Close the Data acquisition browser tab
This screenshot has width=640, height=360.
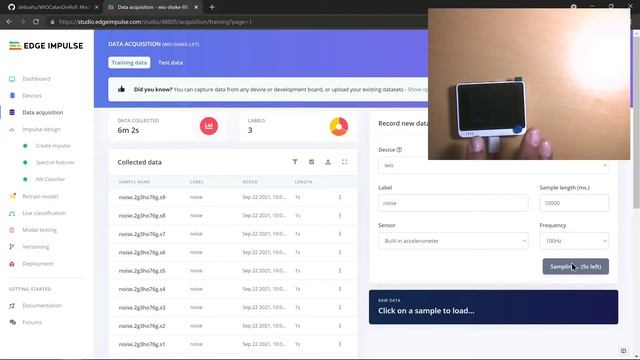point(196,7)
